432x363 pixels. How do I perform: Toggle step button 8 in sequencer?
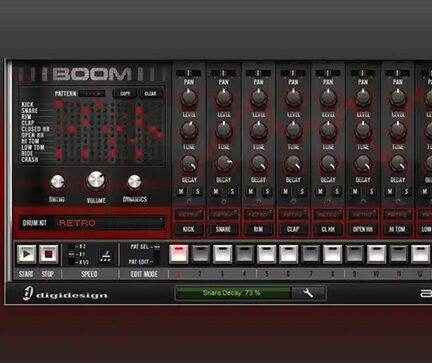333,254
